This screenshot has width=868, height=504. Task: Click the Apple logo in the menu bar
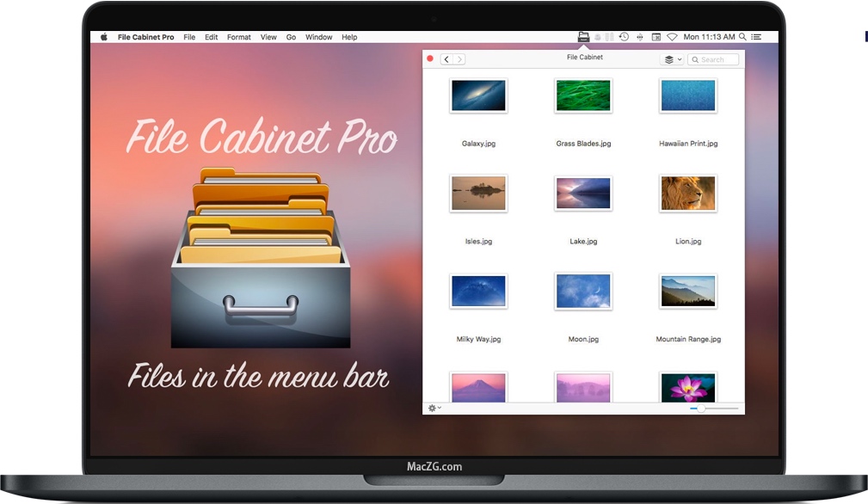point(102,37)
